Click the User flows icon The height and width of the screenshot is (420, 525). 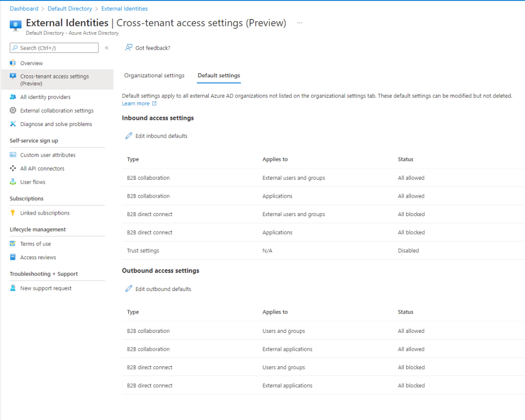[x=13, y=182]
